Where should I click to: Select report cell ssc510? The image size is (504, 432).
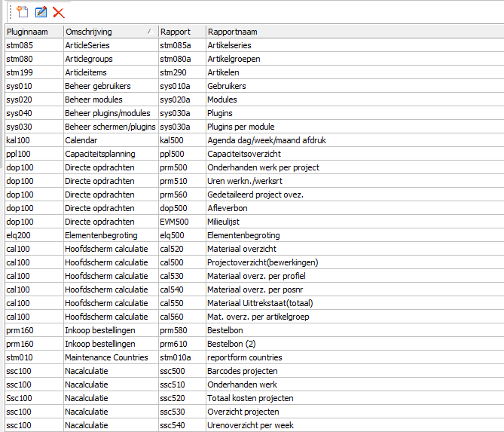pyautogui.click(x=182, y=385)
